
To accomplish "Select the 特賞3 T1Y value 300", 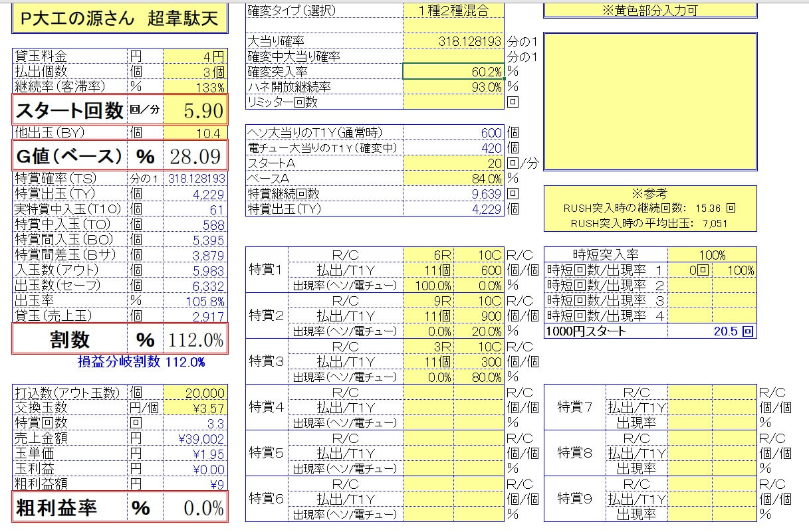I will (479, 361).
